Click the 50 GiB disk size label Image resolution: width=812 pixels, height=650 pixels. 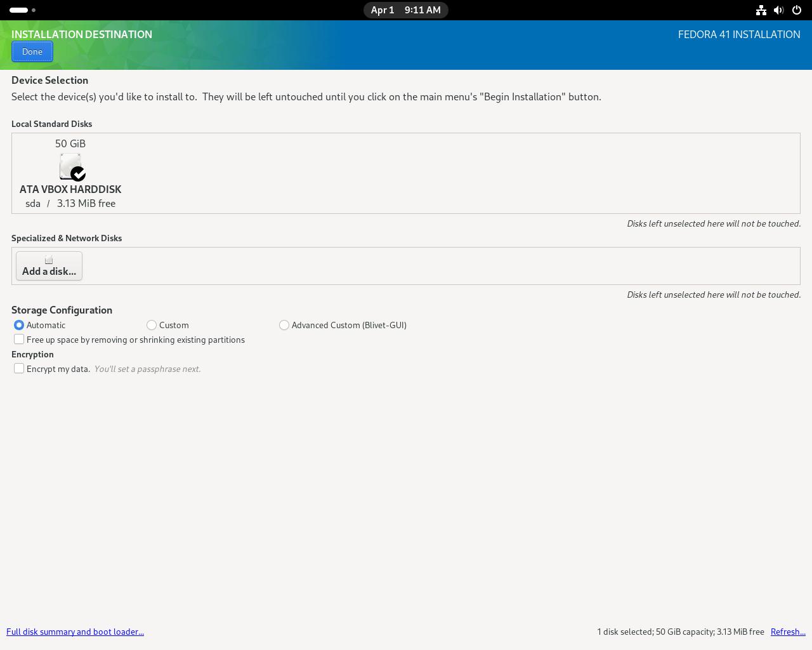coord(70,143)
